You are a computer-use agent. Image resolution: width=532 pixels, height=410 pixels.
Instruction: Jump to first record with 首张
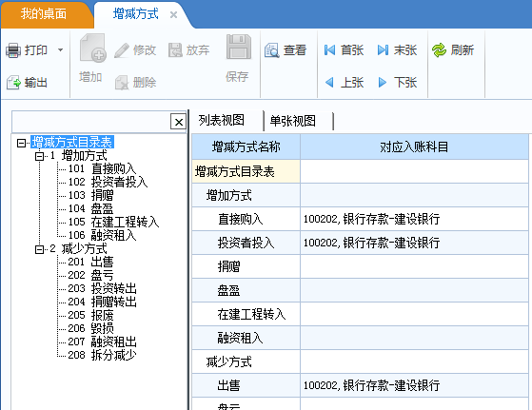[344, 50]
